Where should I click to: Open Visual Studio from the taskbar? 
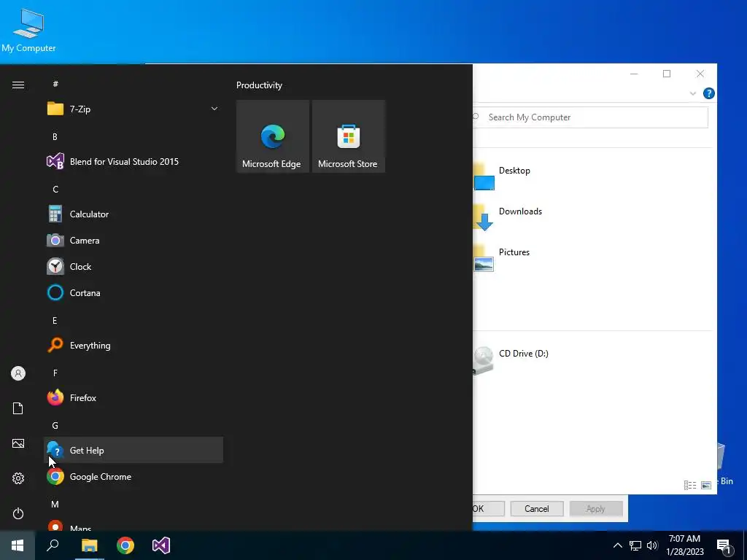pyautogui.click(x=161, y=545)
